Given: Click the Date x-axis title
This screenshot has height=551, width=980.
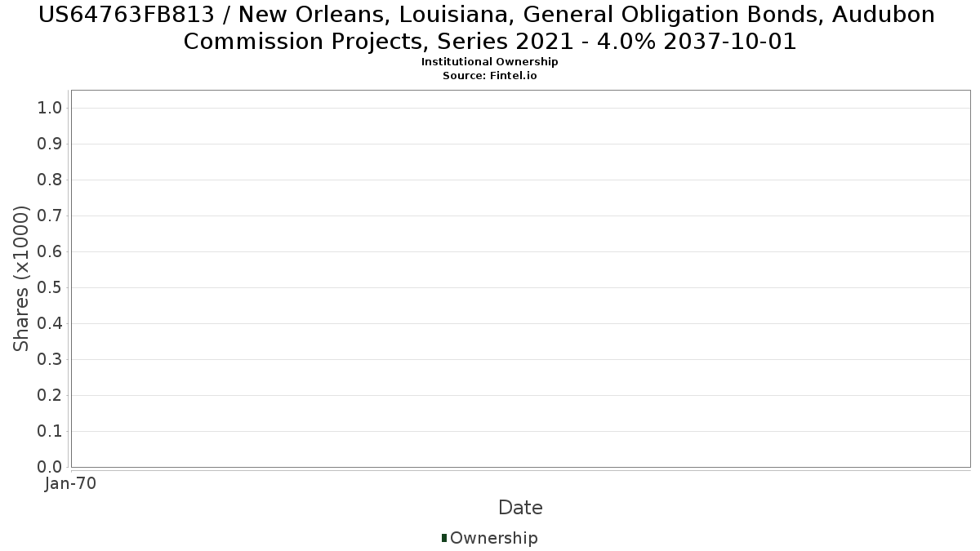Looking at the screenshot, I should [x=520, y=508].
